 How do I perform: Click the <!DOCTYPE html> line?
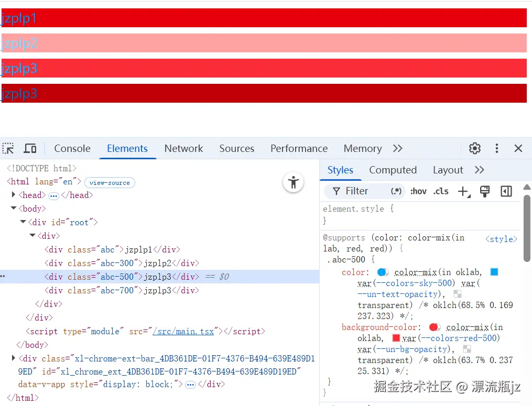[41, 168]
